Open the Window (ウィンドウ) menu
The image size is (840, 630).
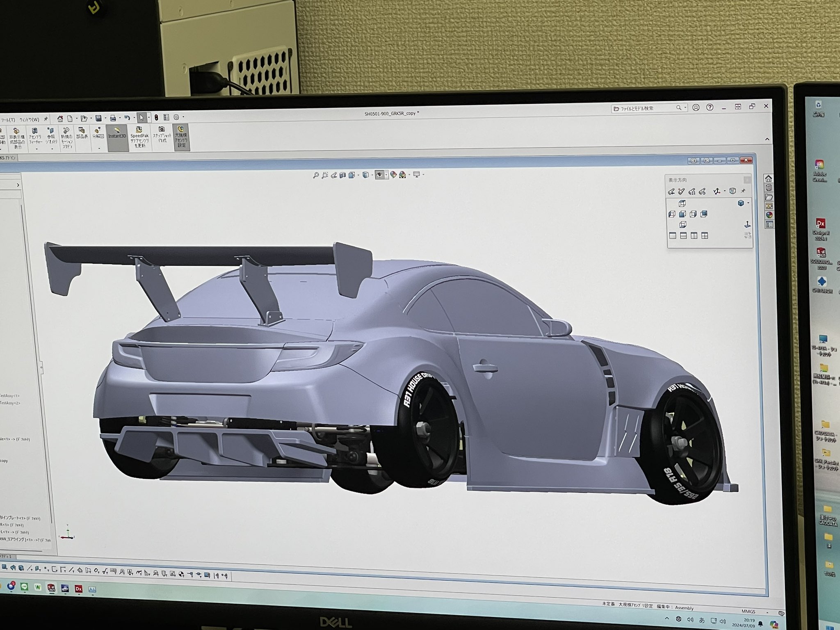point(30,120)
